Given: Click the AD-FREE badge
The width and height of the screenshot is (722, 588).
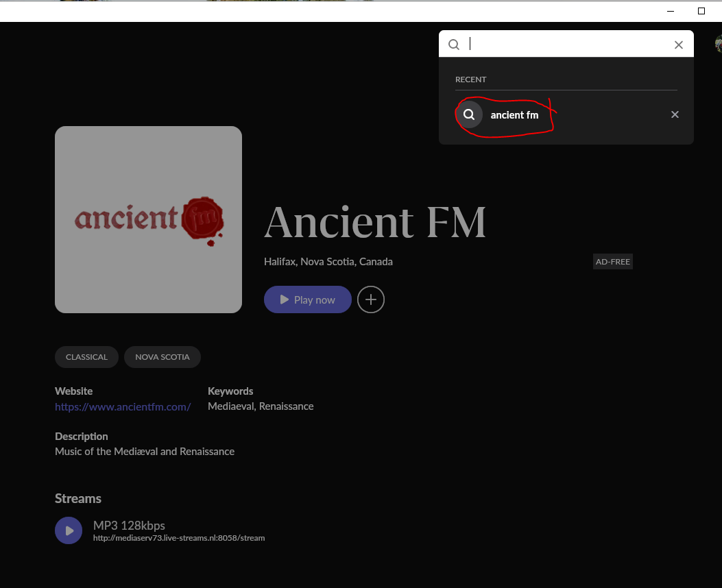Looking at the screenshot, I should 613,261.
